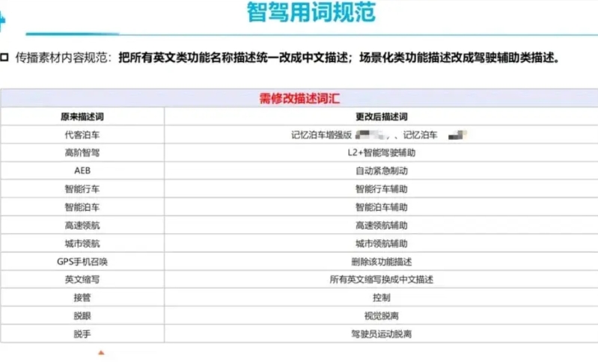The width and height of the screenshot is (598, 364).
Task: Select the original term 高速领航
Action: (82, 226)
